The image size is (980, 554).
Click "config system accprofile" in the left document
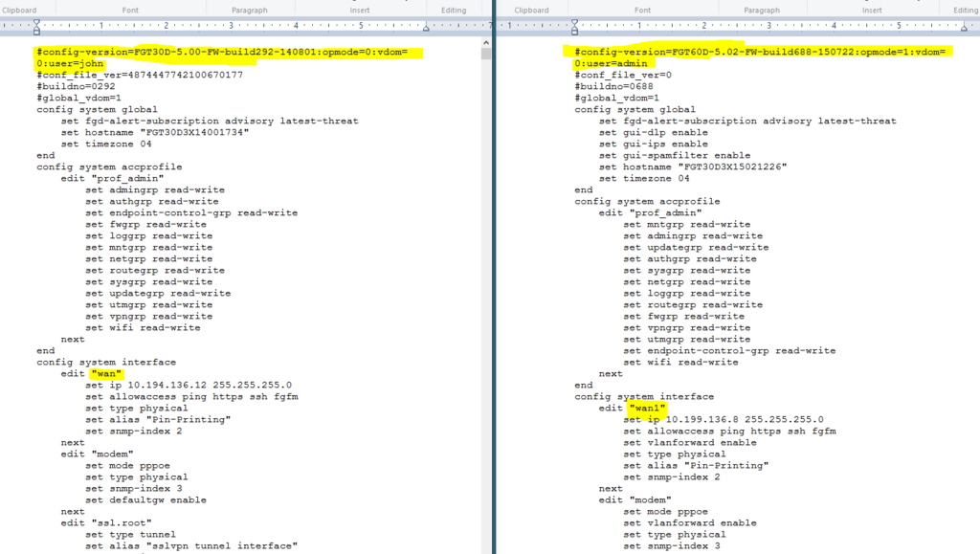coord(109,166)
